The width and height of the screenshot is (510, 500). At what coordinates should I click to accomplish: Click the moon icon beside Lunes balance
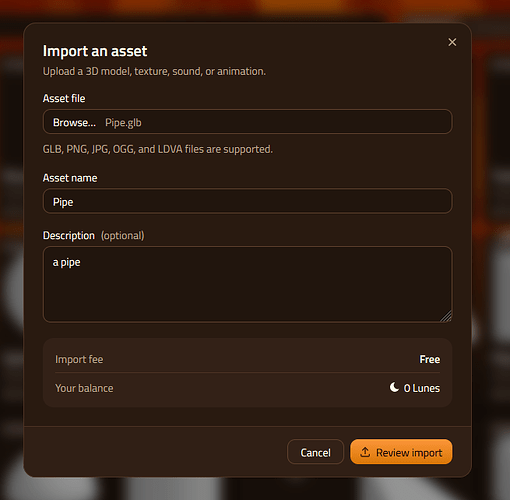[x=394, y=387]
